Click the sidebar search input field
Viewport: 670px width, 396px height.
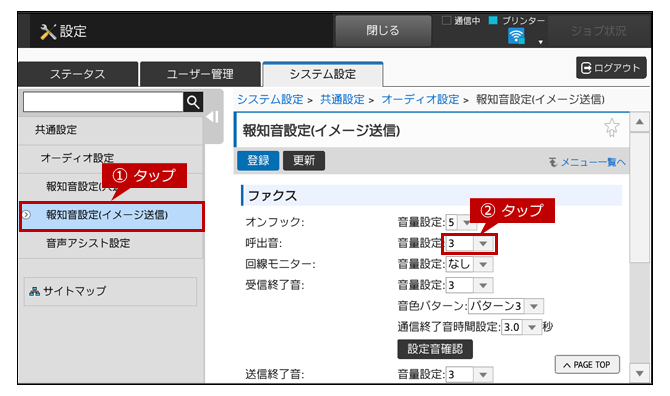point(103,102)
